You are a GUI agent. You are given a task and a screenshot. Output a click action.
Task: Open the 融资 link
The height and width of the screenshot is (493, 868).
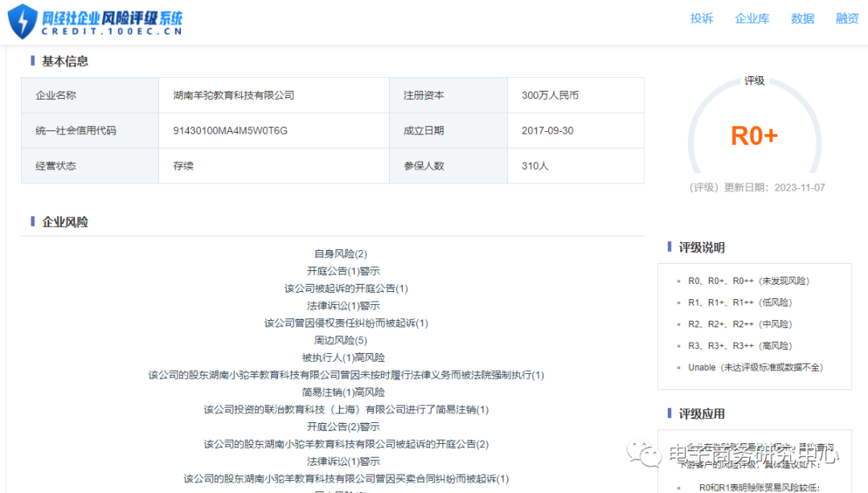coord(847,18)
